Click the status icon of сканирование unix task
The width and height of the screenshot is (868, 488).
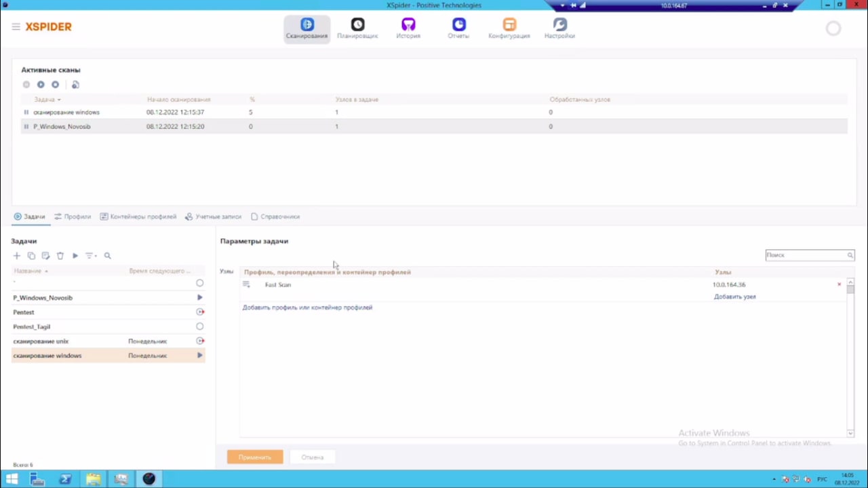coord(199,341)
